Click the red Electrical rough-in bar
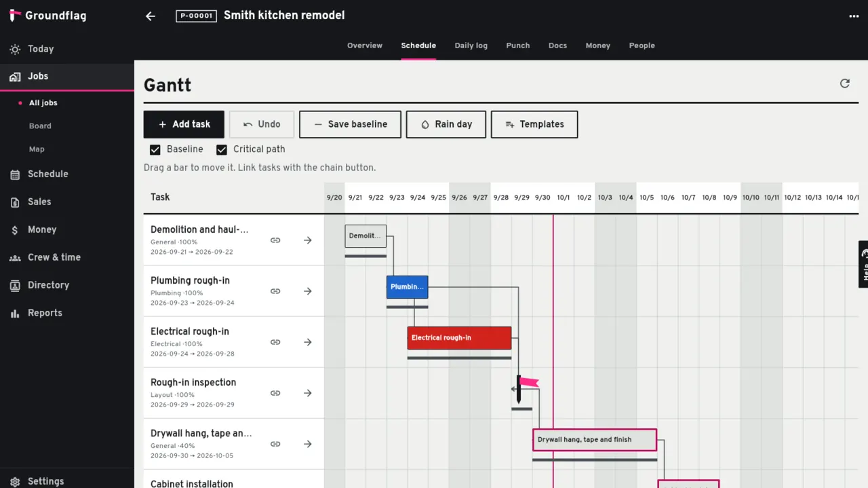This screenshot has width=868, height=488. (459, 338)
